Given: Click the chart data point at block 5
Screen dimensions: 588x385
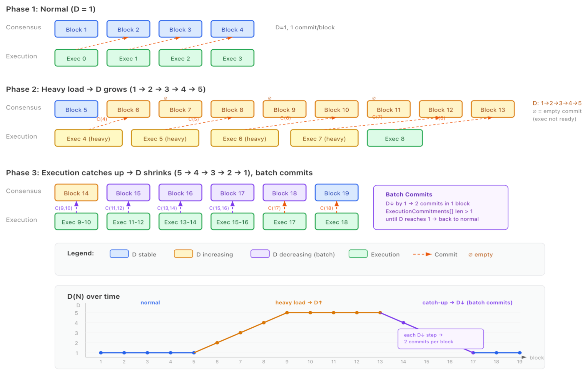Looking at the screenshot, I should (194, 353).
